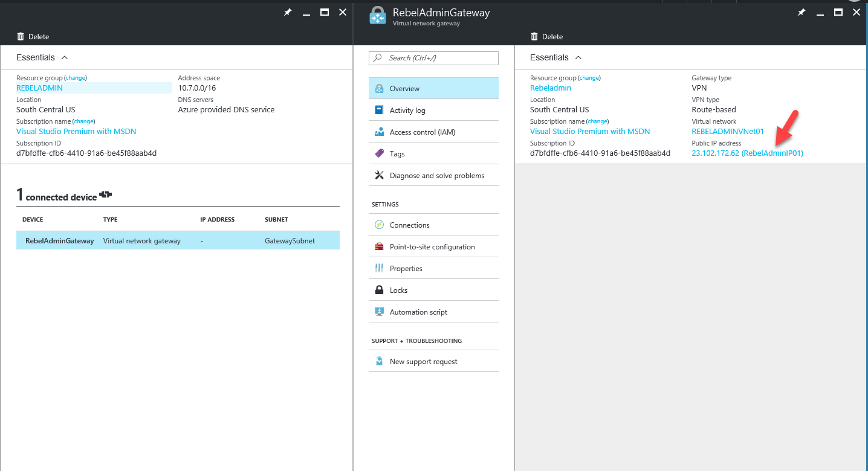Open the Tags menu item
Image resolution: width=868 pixels, height=471 pixels.
[x=433, y=154]
